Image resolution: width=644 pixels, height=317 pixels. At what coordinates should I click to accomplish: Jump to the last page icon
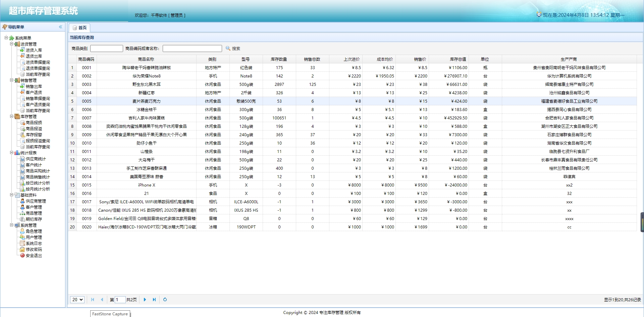click(154, 300)
